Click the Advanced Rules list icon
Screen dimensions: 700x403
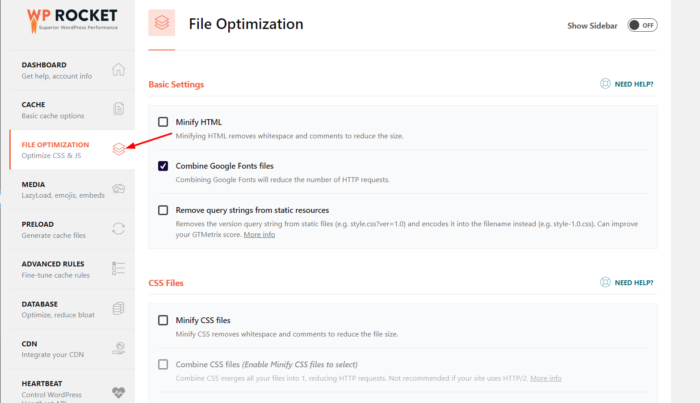coord(118,268)
